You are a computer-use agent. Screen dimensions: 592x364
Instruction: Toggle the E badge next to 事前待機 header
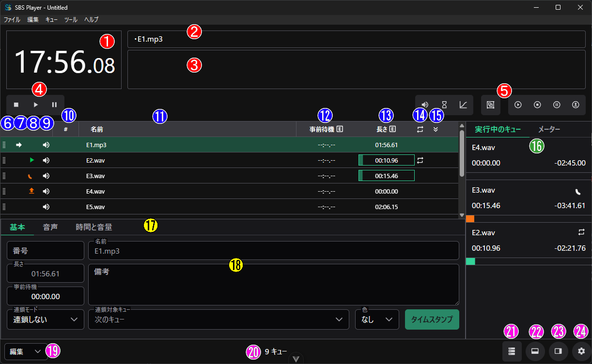click(x=340, y=129)
